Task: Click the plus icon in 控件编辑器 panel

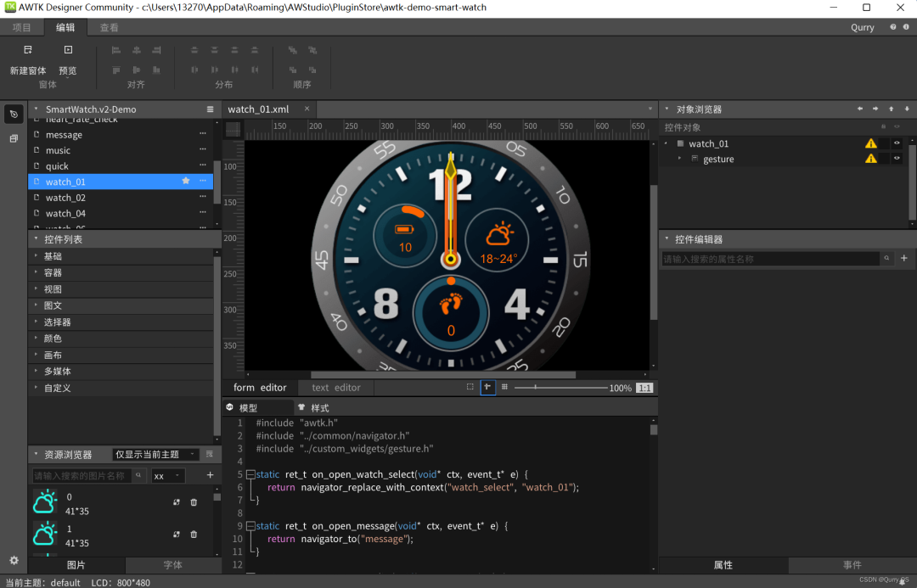Action: [904, 259]
